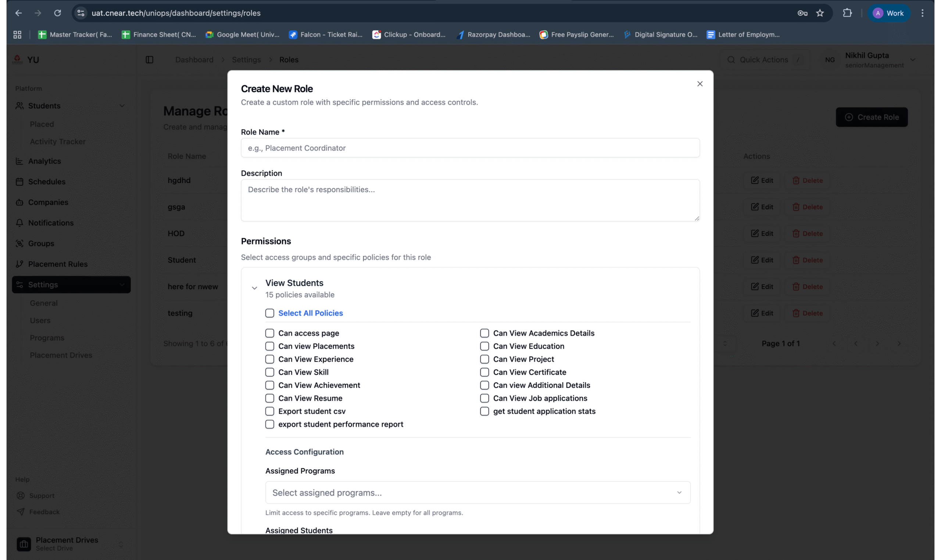This screenshot has height=560, width=941.
Task: Enable the Can View Resume checkbox
Action: pos(269,398)
